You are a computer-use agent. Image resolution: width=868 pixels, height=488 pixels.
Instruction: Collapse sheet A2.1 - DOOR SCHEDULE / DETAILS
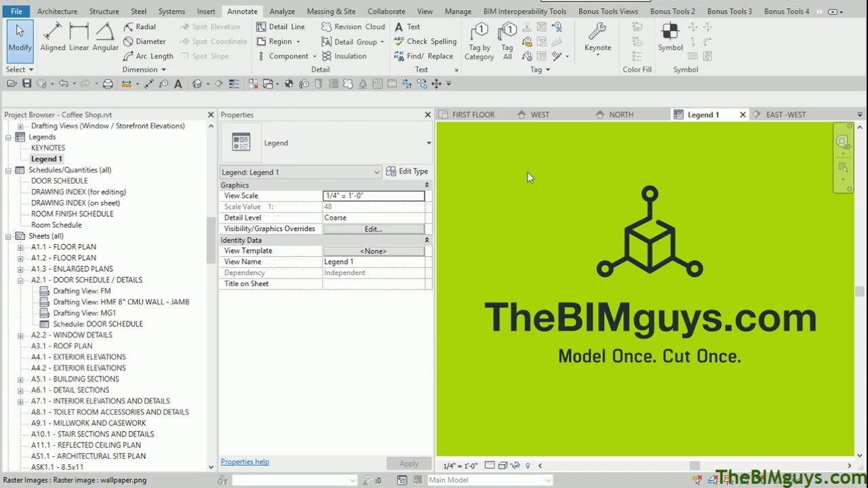[20, 280]
